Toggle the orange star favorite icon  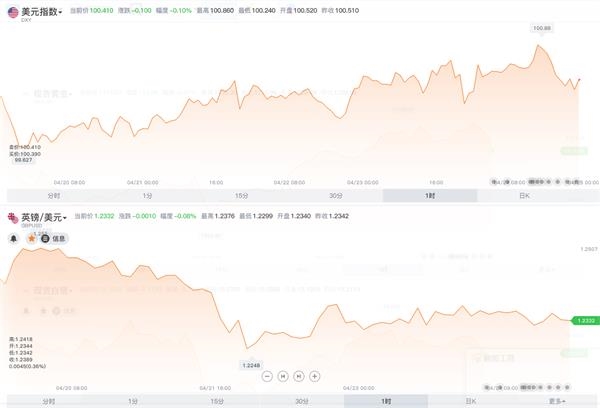tap(32, 238)
